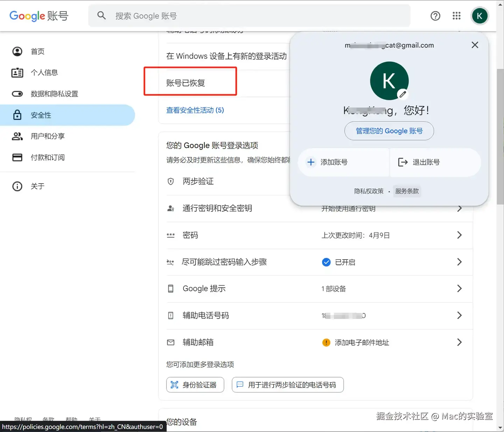Open 隐私权政策 link in popup
The width and height of the screenshot is (504, 432).
pos(369,191)
